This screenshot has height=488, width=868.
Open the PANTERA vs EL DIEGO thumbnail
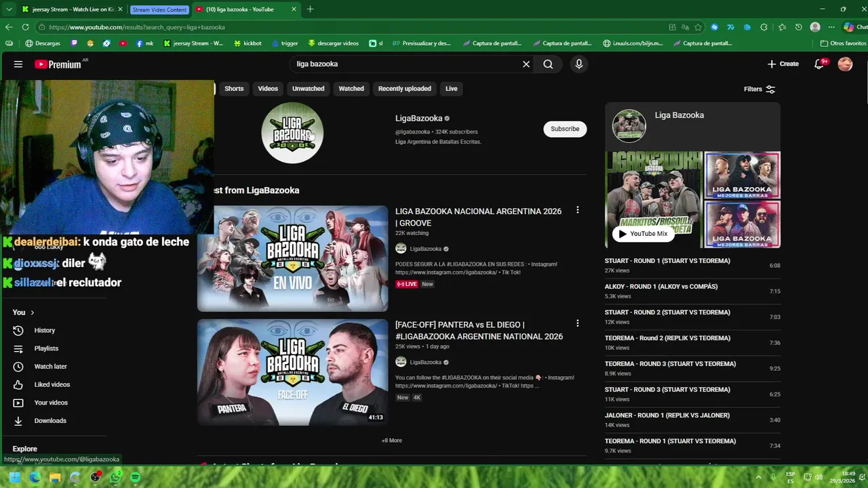click(292, 372)
